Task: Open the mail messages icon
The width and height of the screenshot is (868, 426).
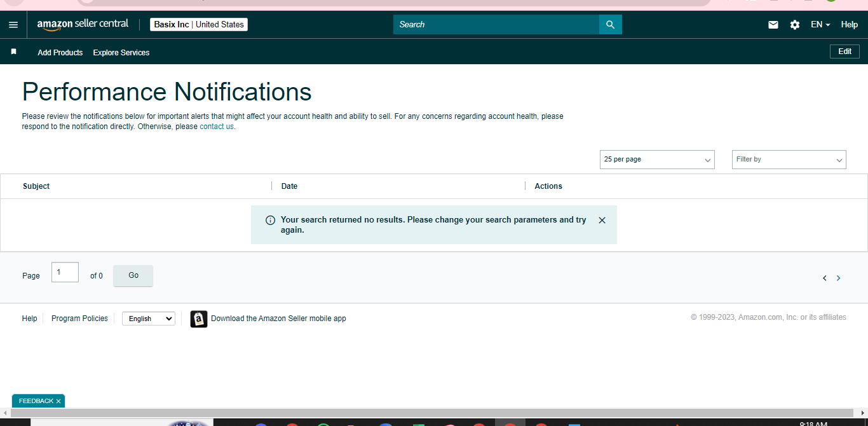Action: [773, 25]
